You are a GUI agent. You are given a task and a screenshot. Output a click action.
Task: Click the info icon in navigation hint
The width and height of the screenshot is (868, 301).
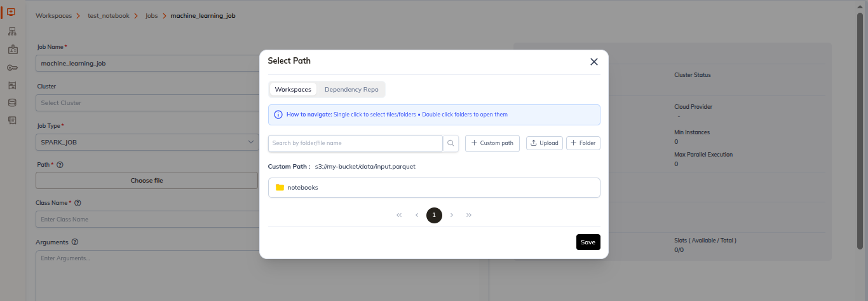tap(278, 115)
